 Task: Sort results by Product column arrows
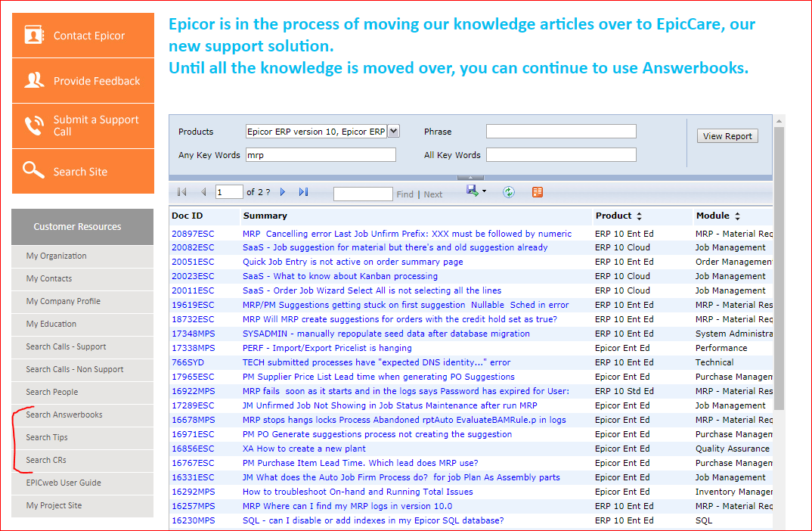click(x=639, y=216)
